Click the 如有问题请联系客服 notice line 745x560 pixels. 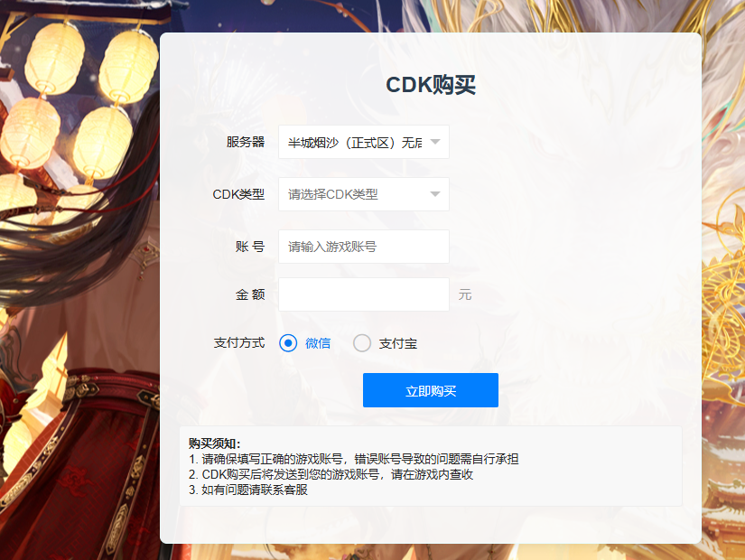248,490
